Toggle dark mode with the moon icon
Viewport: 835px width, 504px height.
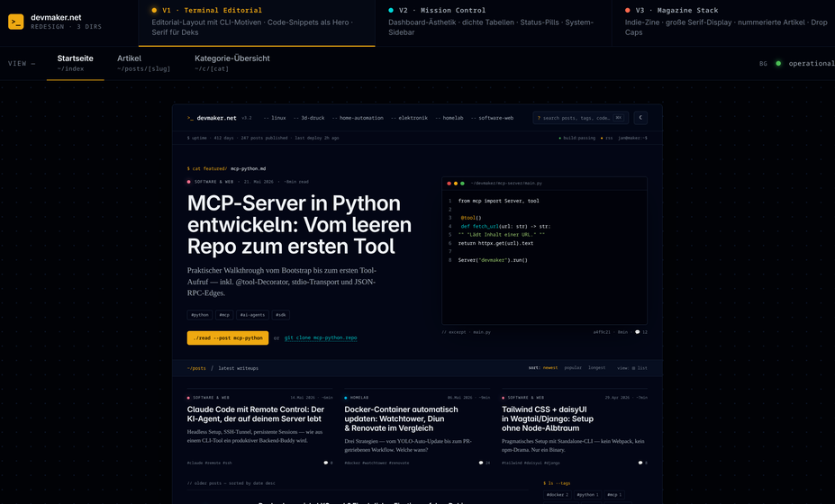pyautogui.click(x=640, y=118)
